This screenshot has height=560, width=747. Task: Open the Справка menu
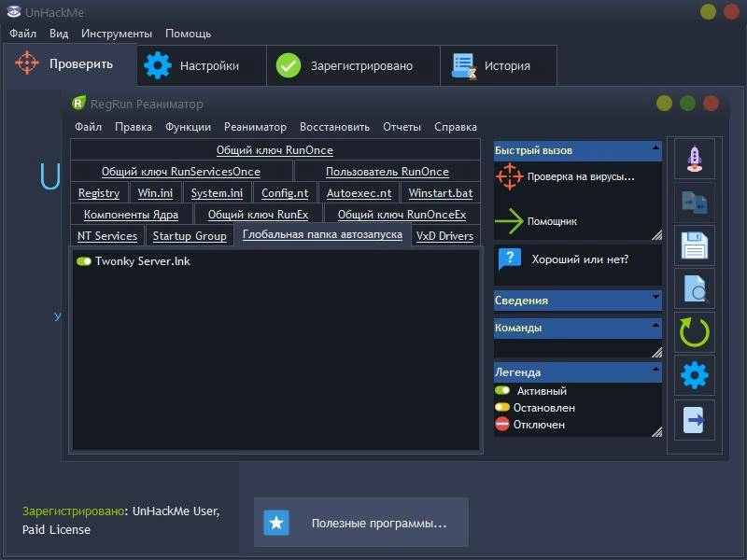[456, 127]
